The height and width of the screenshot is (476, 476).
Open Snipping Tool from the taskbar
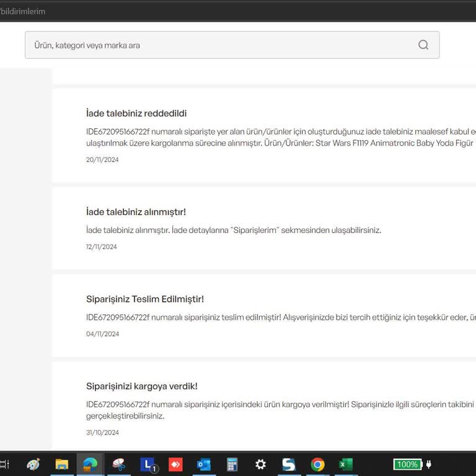(x=119, y=464)
